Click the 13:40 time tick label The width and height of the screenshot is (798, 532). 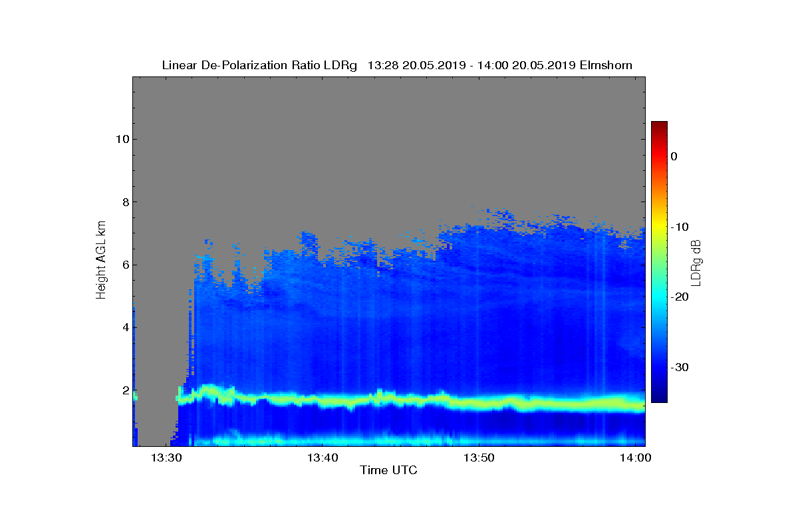[322, 458]
